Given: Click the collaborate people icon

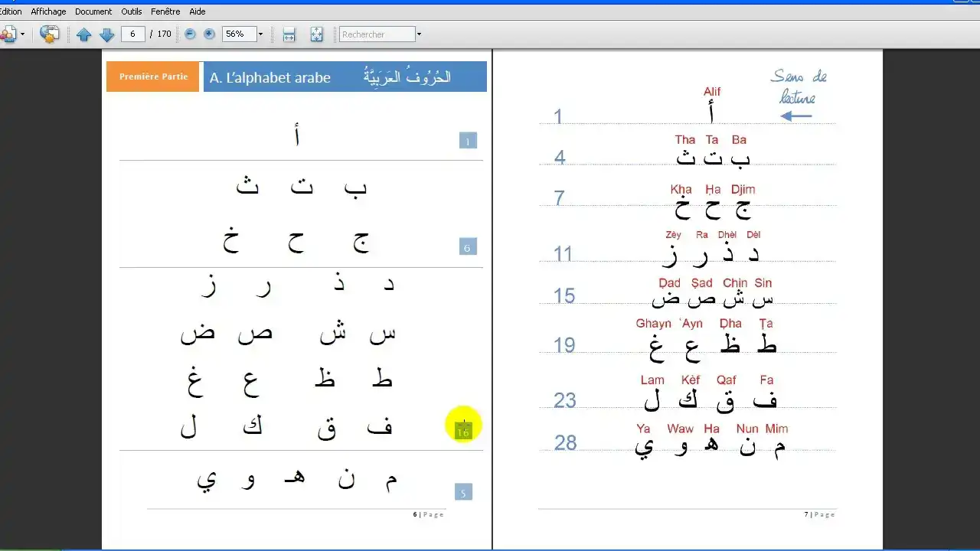Looking at the screenshot, I should [8, 34].
